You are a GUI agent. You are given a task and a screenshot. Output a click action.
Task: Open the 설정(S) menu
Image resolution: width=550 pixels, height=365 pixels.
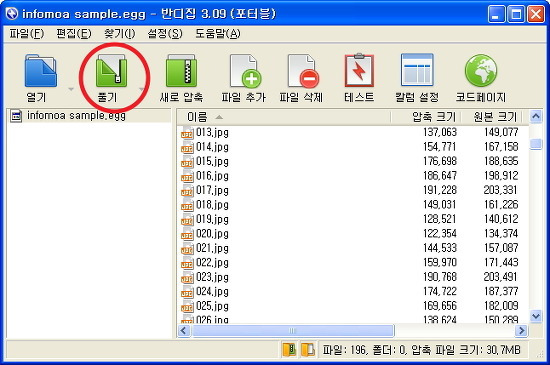pos(165,34)
